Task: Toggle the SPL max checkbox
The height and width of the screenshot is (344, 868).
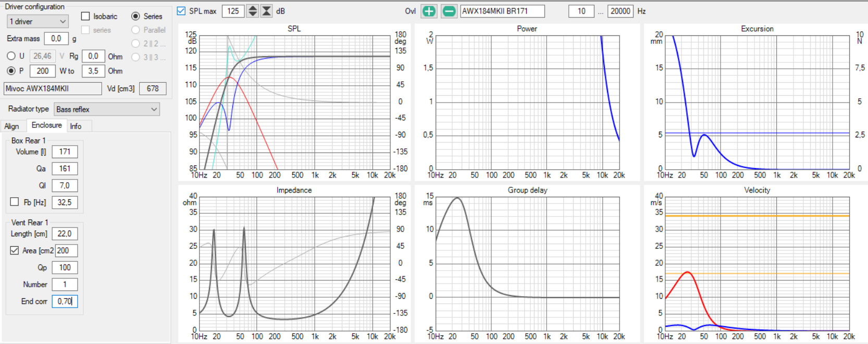Action: tap(181, 11)
